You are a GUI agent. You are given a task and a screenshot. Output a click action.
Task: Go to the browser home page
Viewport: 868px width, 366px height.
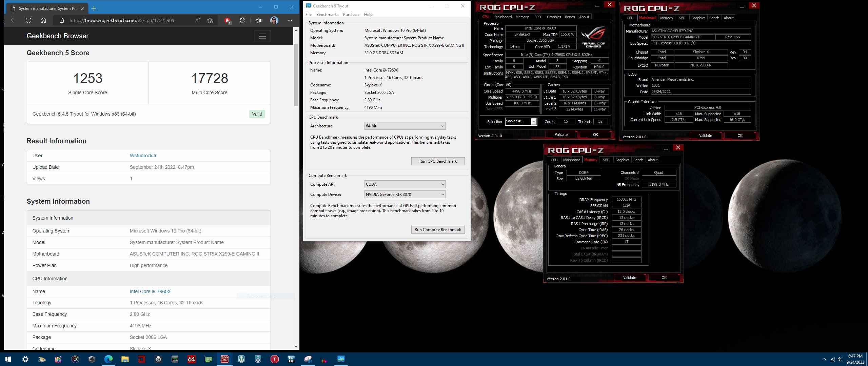click(x=43, y=20)
